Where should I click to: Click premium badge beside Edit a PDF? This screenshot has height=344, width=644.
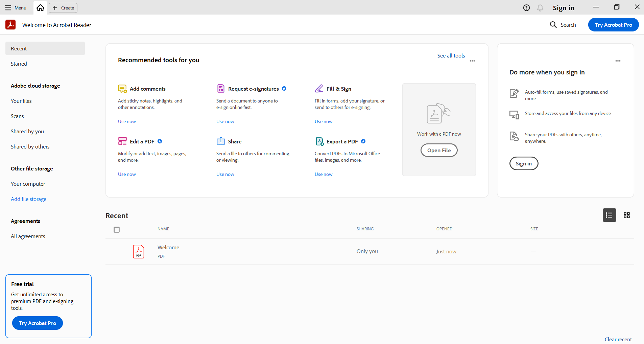pyautogui.click(x=160, y=141)
